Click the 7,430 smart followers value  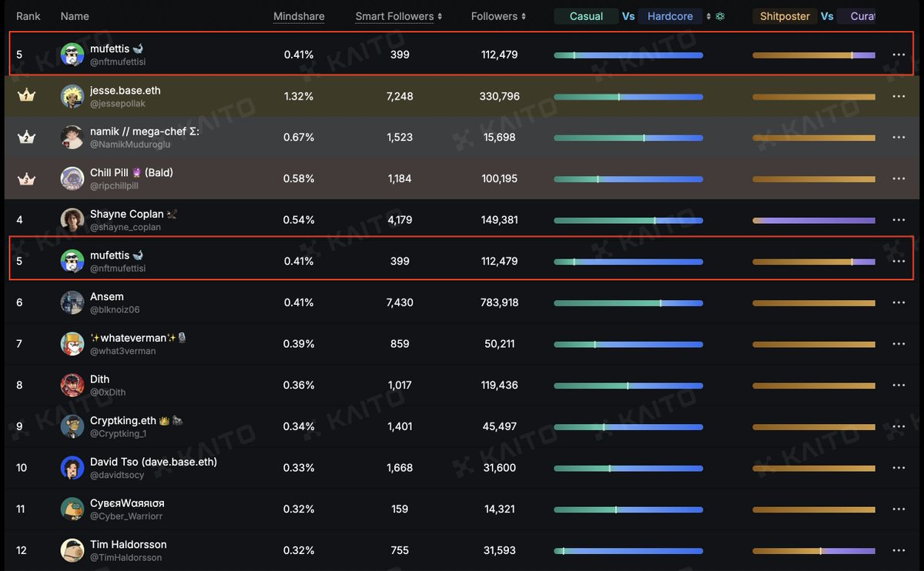tap(400, 302)
